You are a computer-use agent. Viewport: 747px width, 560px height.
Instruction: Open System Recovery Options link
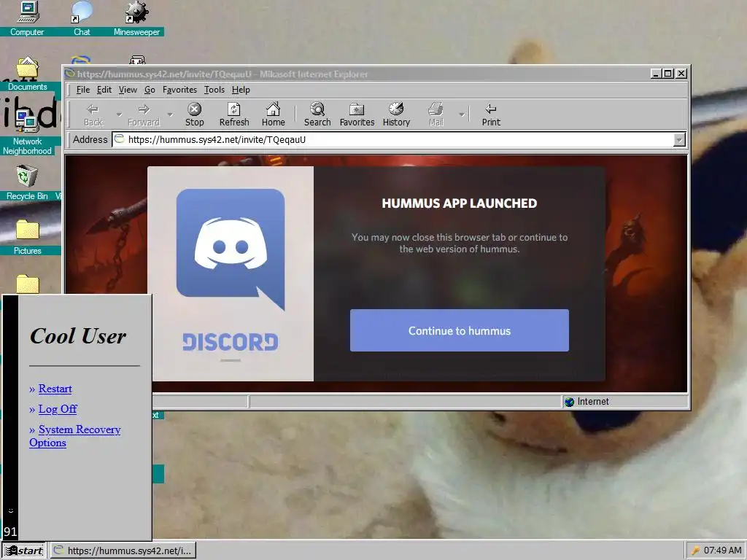[x=75, y=436]
